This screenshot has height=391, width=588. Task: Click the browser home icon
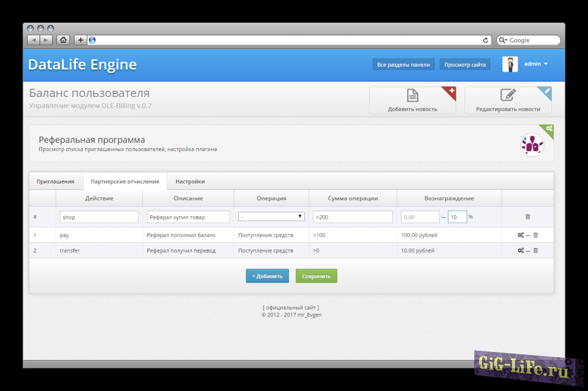pos(63,40)
